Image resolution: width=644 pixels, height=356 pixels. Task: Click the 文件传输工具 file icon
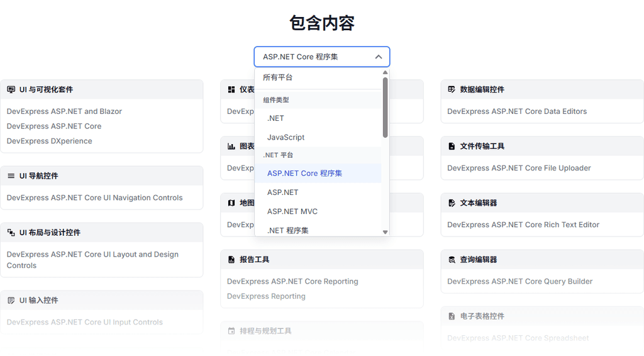pyautogui.click(x=452, y=146)
